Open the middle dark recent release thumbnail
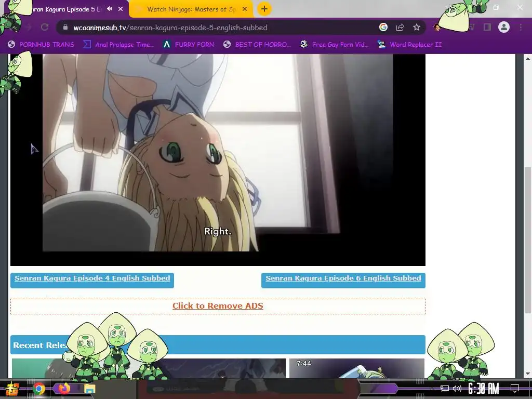532x399 pixels. click(217, 368)
